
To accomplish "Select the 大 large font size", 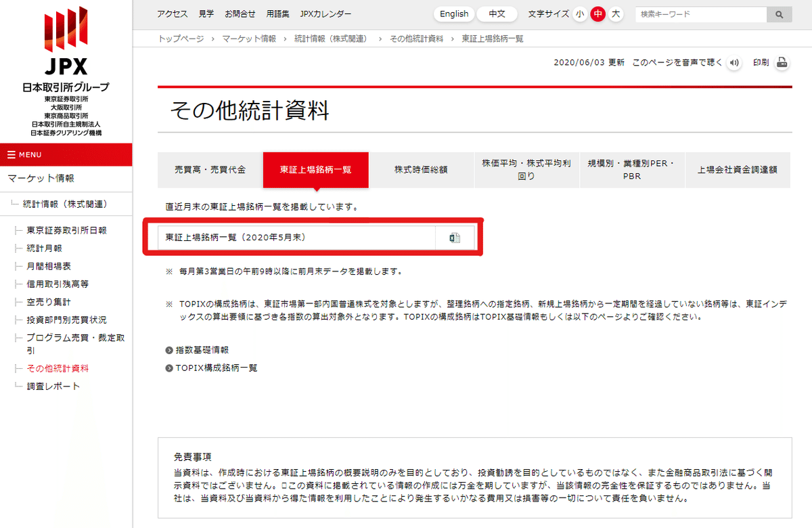I will pos(616,14).
